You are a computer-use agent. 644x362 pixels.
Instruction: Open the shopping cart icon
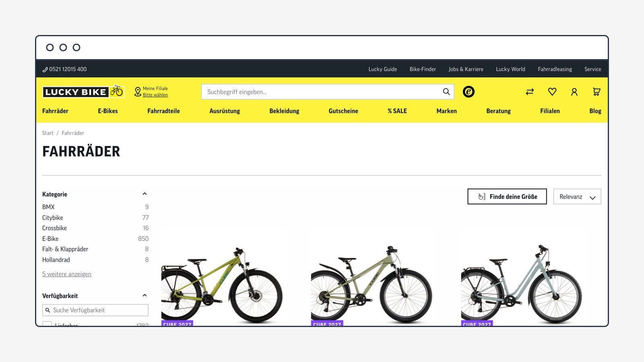coord(597,92)
